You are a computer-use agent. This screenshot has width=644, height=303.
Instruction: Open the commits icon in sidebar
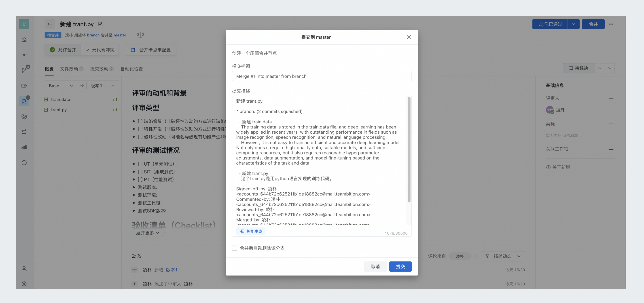24,55
